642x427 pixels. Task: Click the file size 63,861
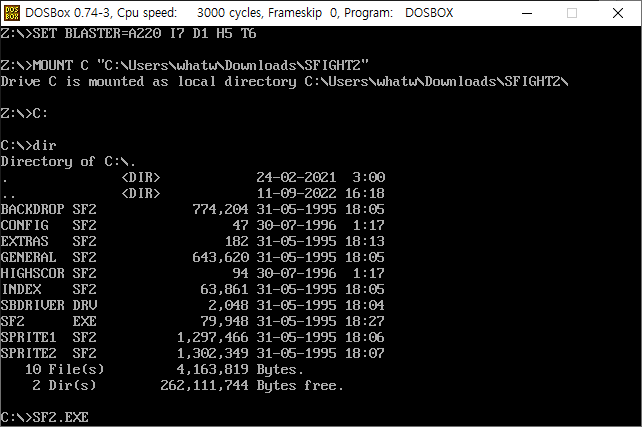[224, 289]
